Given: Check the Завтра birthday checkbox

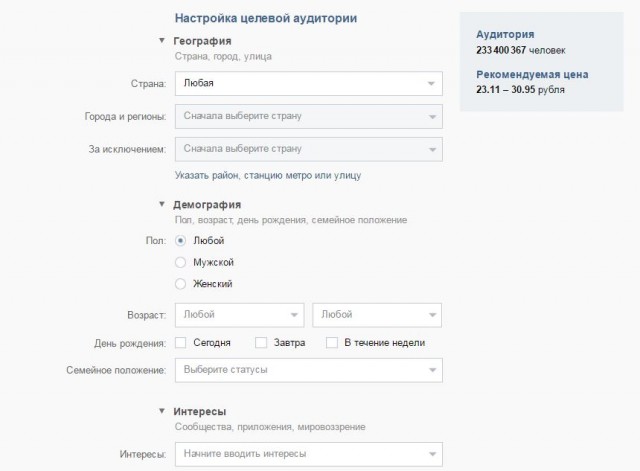Looking at the screenshot, I should coord(261,342).
